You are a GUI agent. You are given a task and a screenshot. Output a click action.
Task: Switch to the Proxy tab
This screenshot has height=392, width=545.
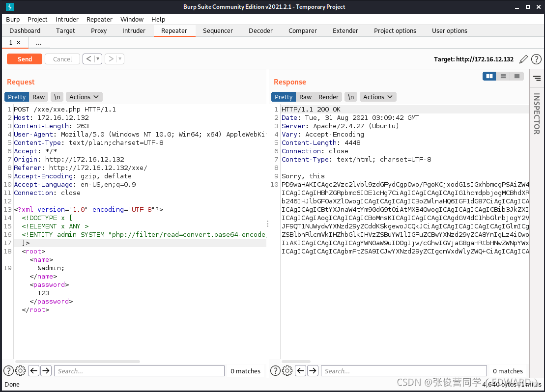tap(99, 30)
